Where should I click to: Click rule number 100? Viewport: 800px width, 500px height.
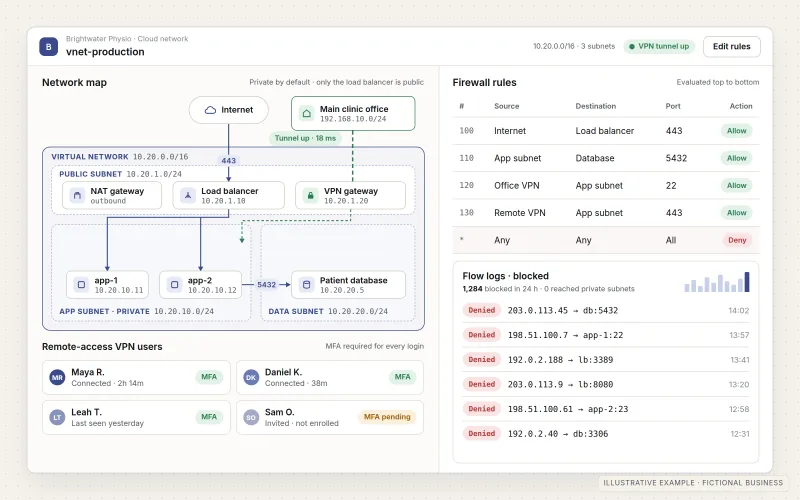(466, 131)
